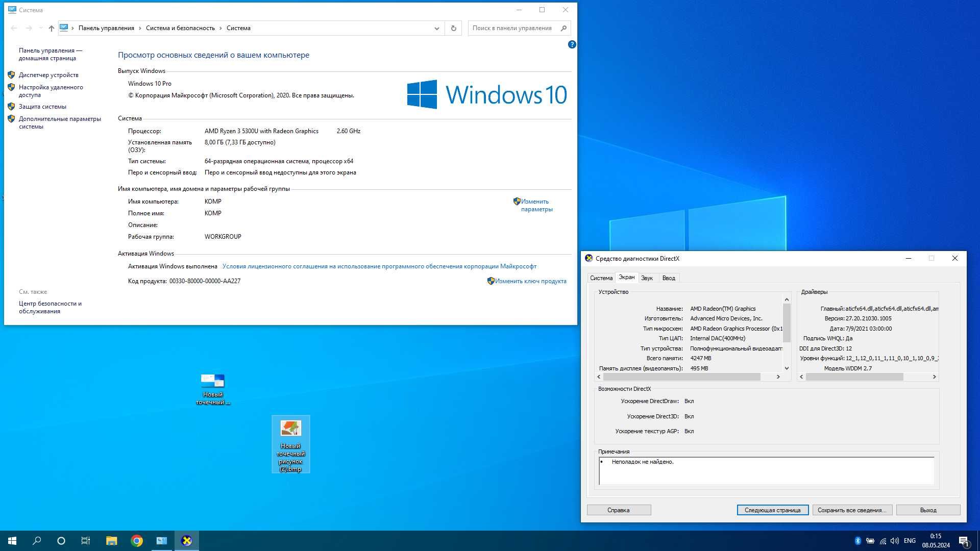Open the Windows Start menu
The width and height of the screenshot is (980, 551).
pos(12,541)
